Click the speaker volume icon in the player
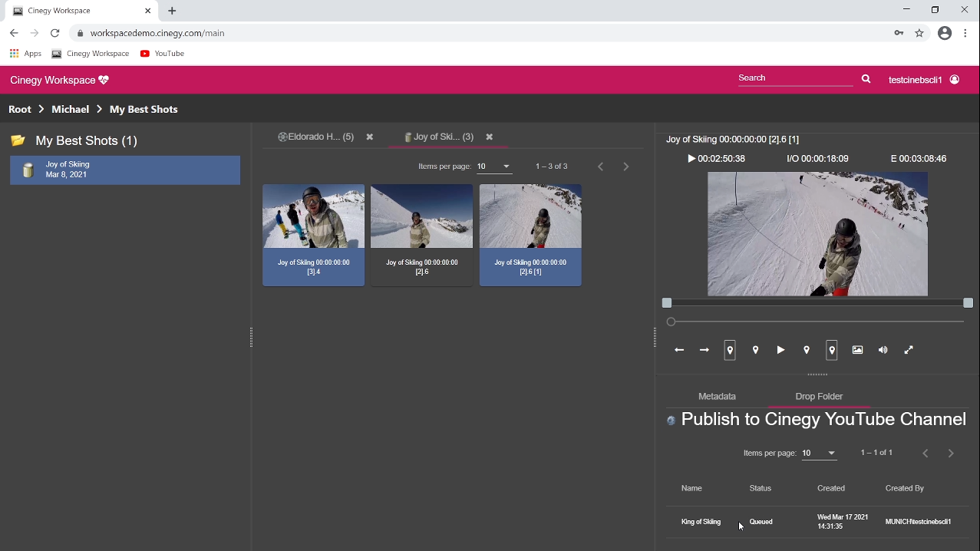Screen dimensions: 980x551 pyautogui.click(x=883, y=350)
